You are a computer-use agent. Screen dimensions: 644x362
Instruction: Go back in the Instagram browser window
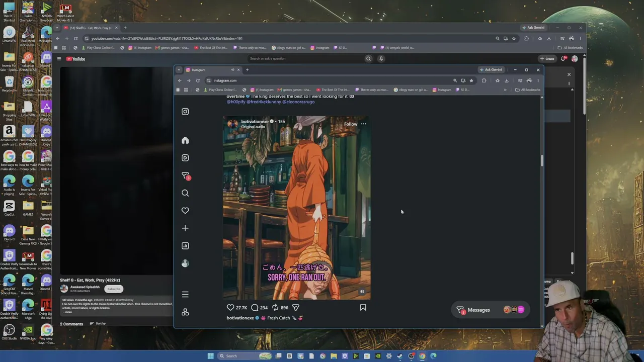tap(180, 80)
